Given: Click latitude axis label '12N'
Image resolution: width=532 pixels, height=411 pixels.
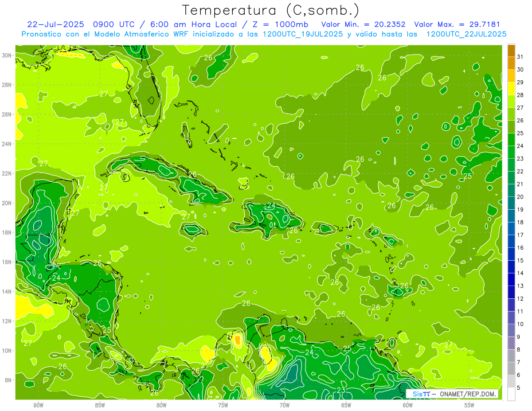Looking at the screenshot, I should click(x=7, y=321).
